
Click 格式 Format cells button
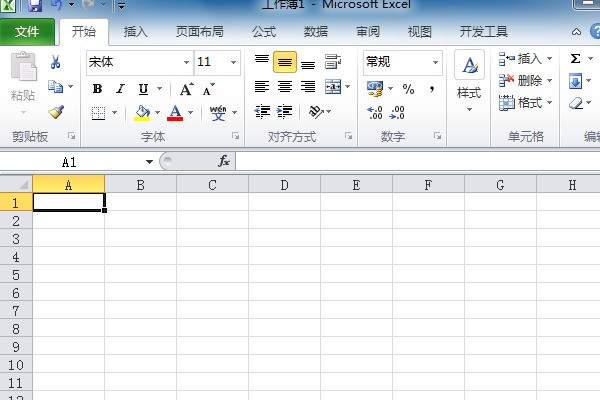525,103
